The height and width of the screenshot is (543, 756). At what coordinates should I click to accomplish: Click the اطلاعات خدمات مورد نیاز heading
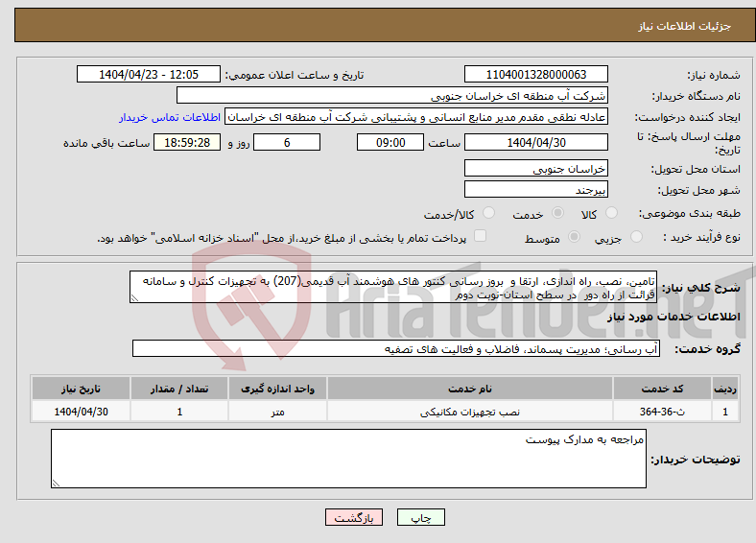673,317
